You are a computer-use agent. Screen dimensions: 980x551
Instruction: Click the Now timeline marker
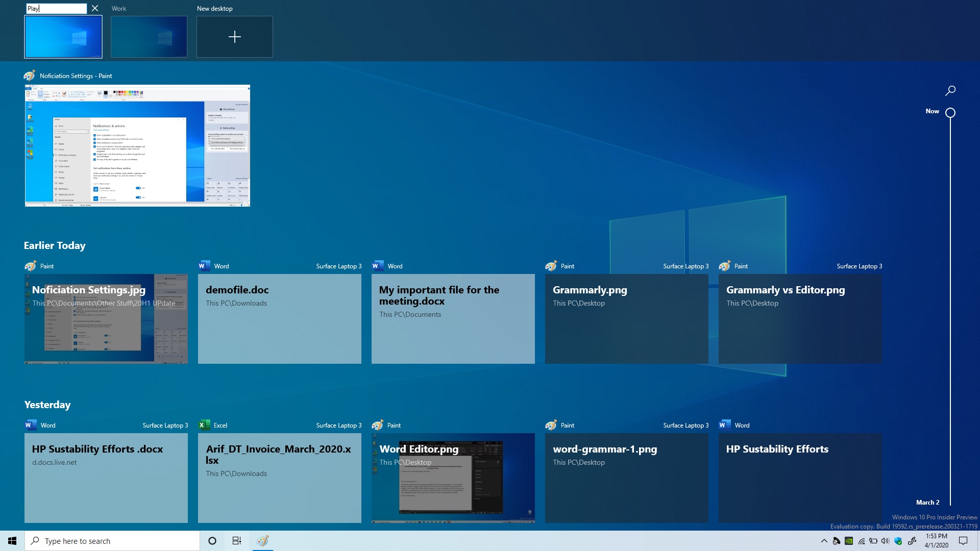[950, 113]
